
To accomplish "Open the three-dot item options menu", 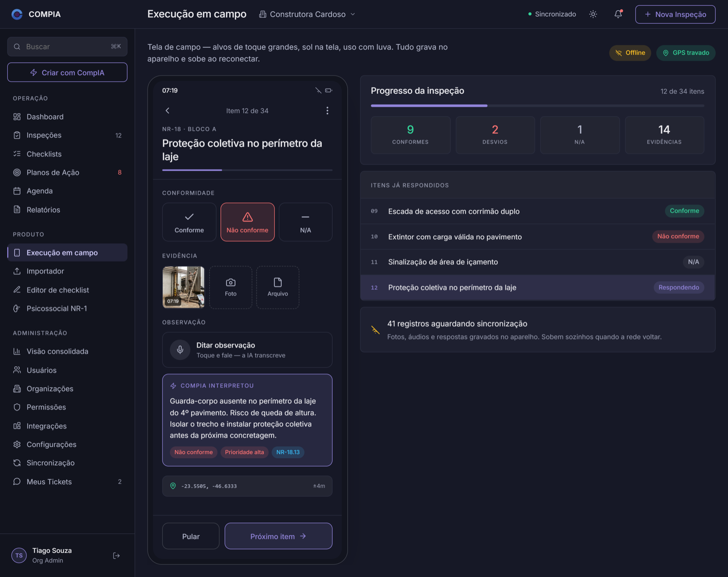I will tap(327, 111).
